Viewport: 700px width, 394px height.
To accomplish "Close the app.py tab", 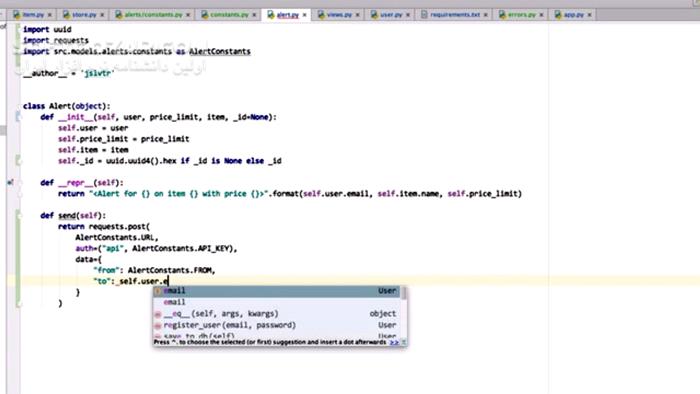I will [589, 15].
